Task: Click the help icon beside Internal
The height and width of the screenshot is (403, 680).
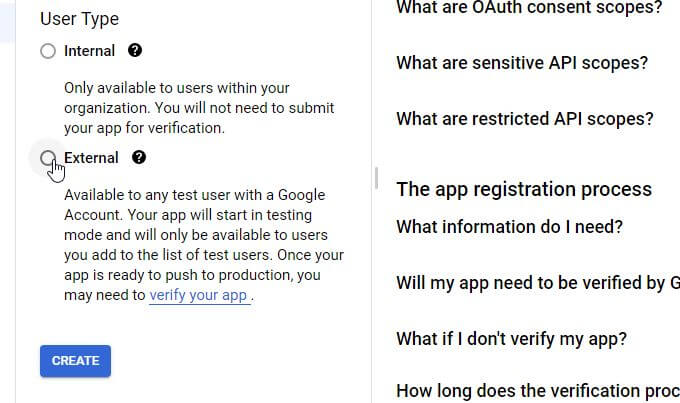Action: [x=135, y=51]
